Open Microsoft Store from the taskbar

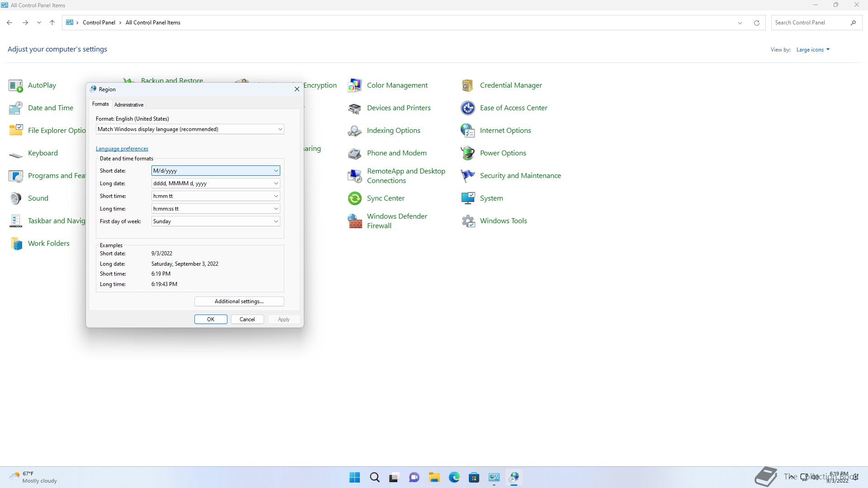pos(474,477)
